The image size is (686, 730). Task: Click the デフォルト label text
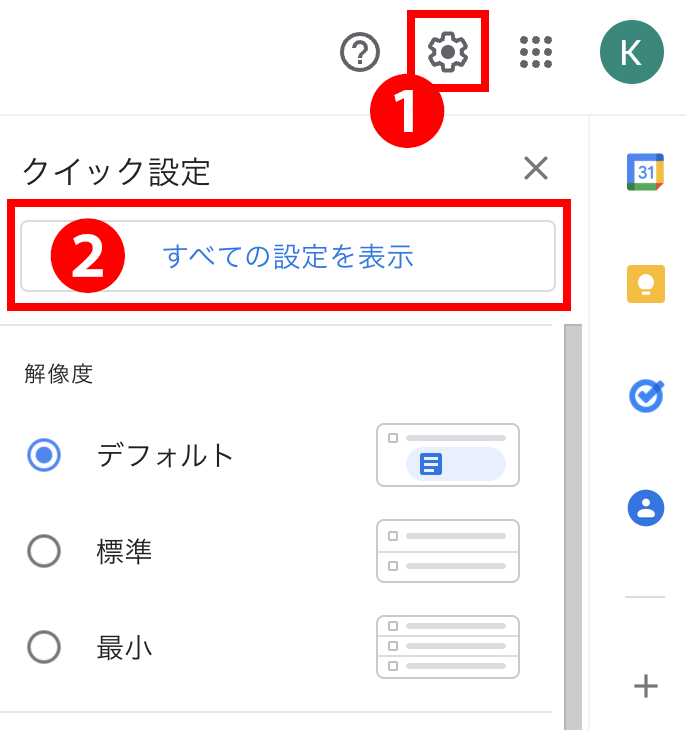[165, 455]
